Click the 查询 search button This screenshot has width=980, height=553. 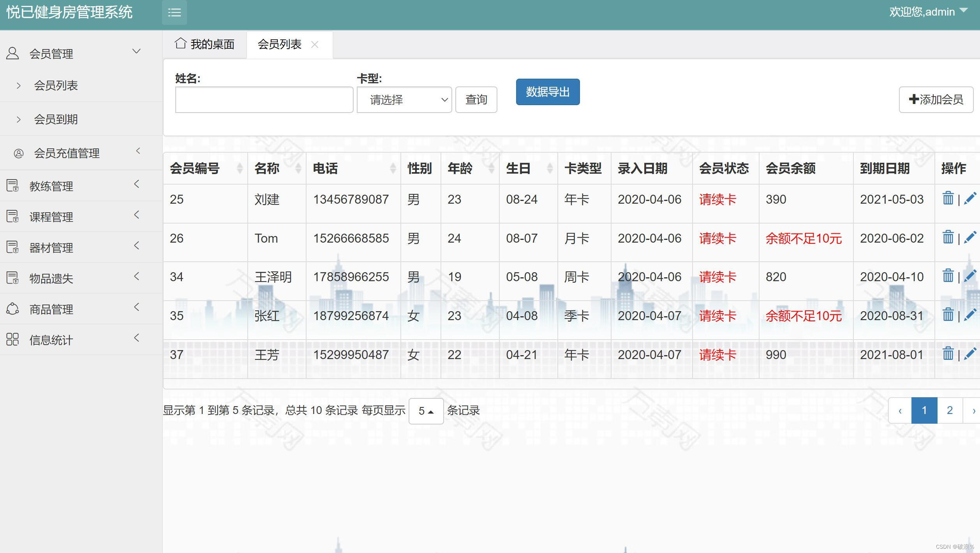pos(476,100)
